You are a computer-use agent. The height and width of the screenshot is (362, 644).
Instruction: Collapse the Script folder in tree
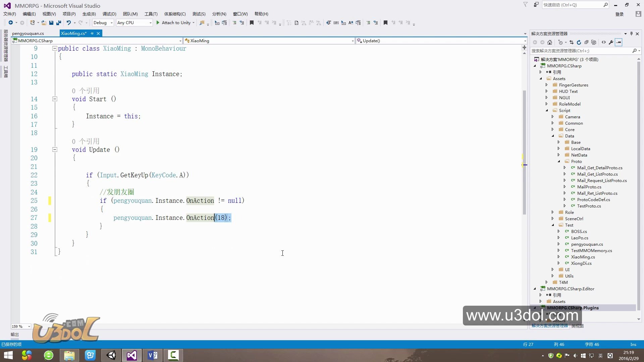[547, 110]
